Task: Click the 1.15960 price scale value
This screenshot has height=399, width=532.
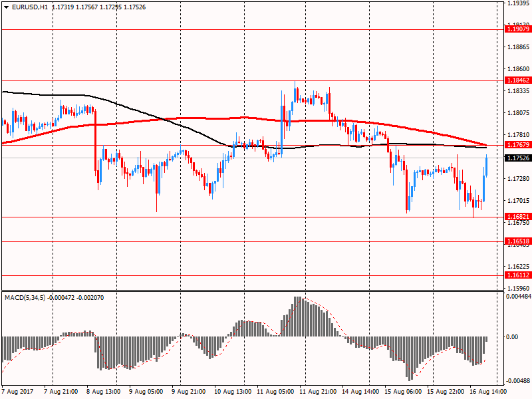Action: [x=519, y=288]
